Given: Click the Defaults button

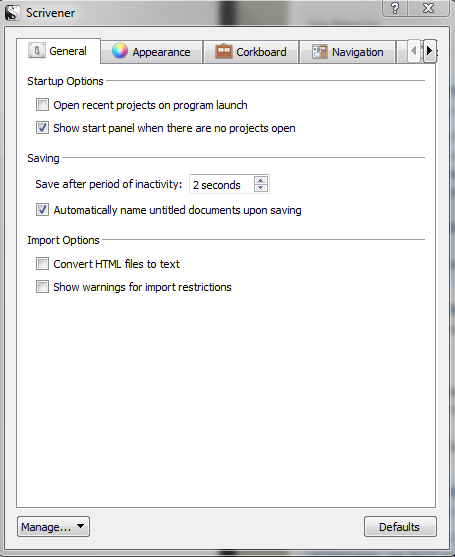Looking at the screenshot, I should click(400, 526).
